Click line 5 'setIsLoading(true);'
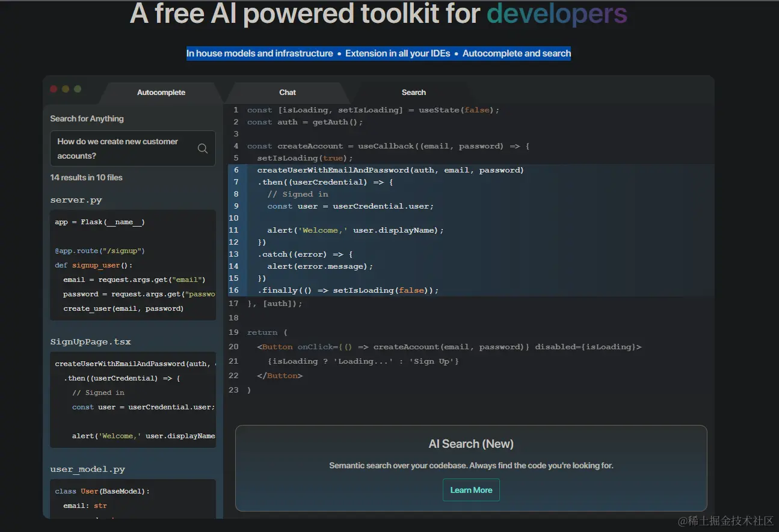 pyautogui.click(x=305, y=158)
